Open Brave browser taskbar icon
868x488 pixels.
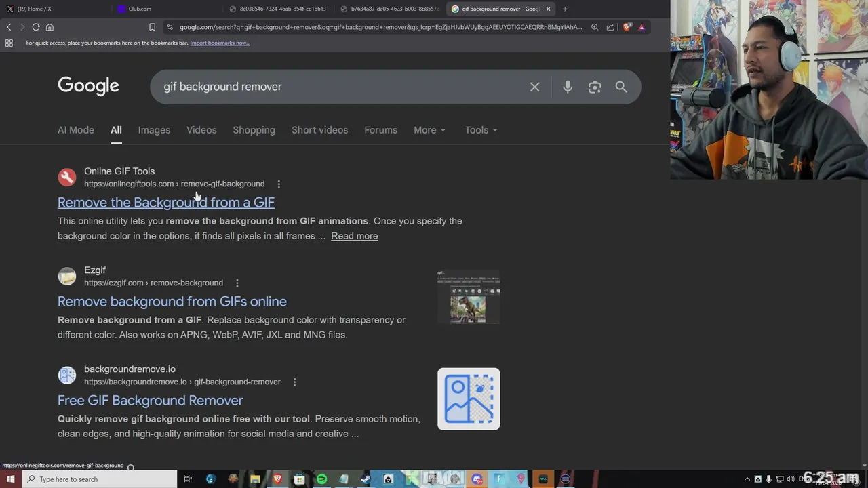click(x=277, y=479)
